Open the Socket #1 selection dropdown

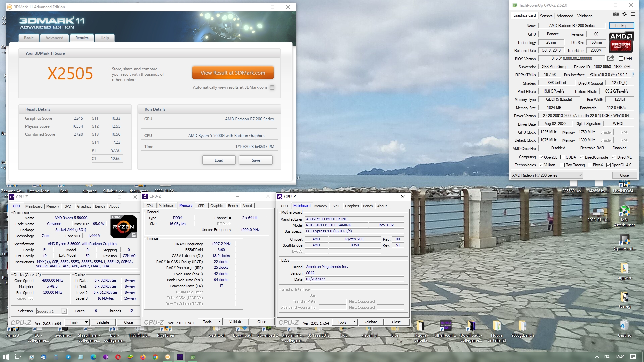[51, 311]
